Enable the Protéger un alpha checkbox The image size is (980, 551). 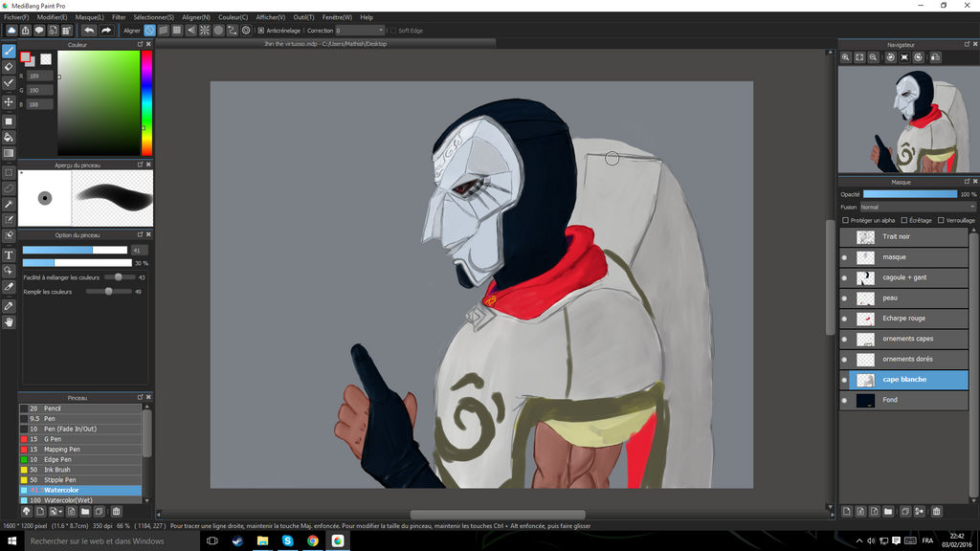(844, 220)
